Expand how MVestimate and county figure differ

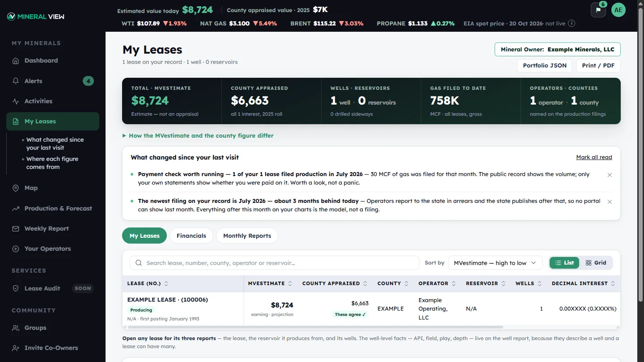198,135
